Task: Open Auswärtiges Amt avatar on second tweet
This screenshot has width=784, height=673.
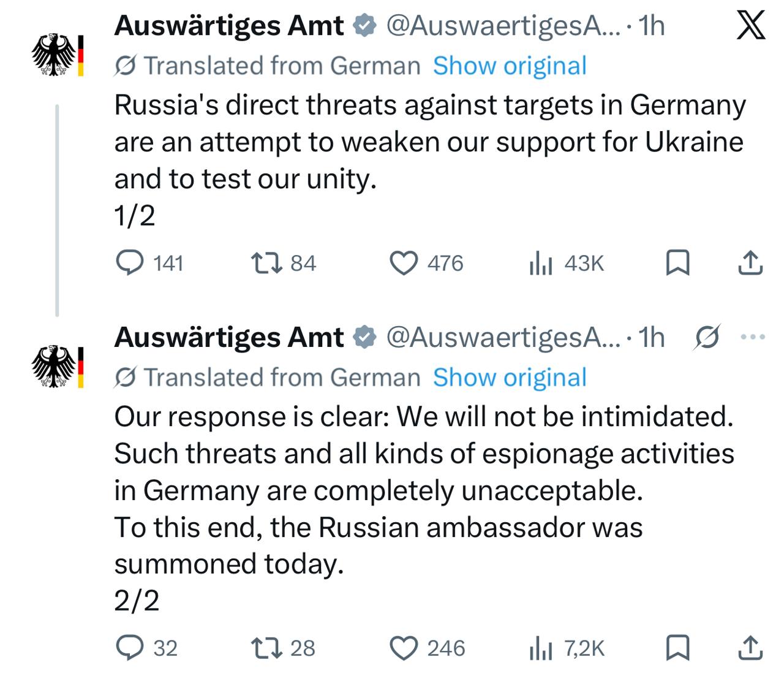Action: [x=58, y=367]
